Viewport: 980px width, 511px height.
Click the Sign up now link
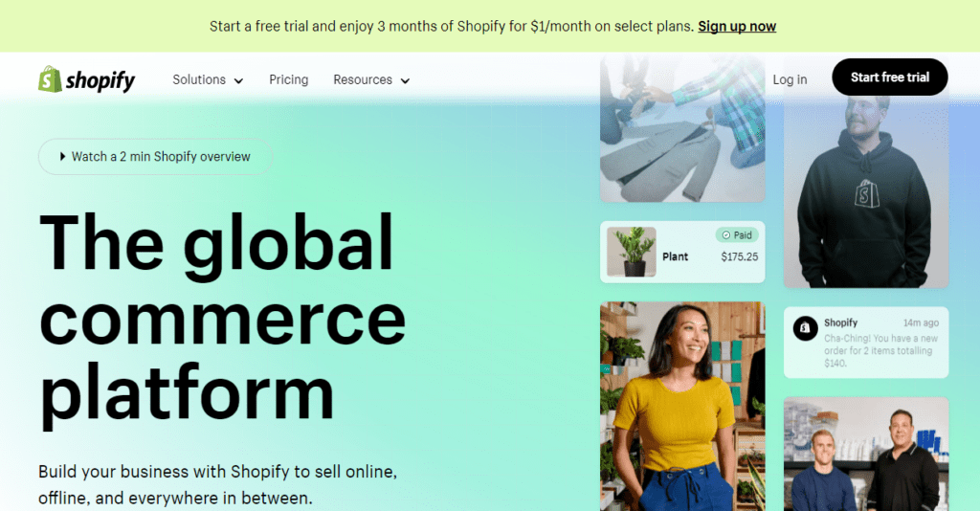click(737, 26)
